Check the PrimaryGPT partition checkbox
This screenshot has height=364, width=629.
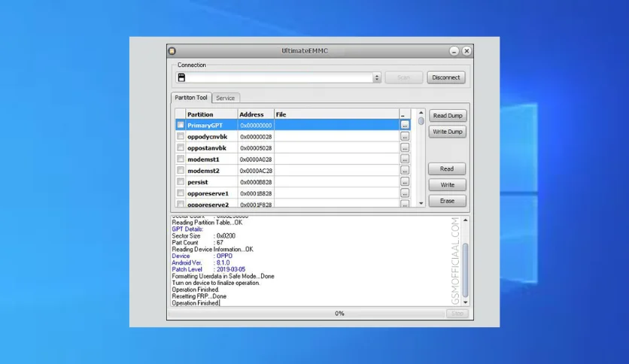click(181, 125)
